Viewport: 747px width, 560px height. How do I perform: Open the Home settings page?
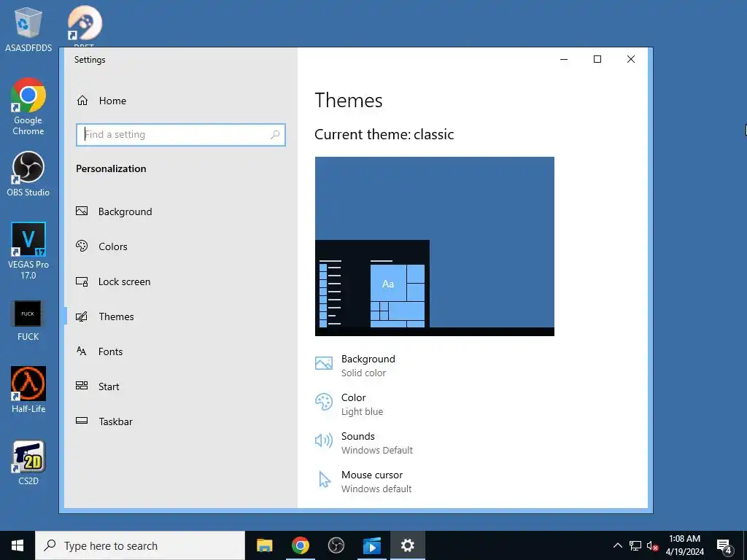(x=181, y=101)
